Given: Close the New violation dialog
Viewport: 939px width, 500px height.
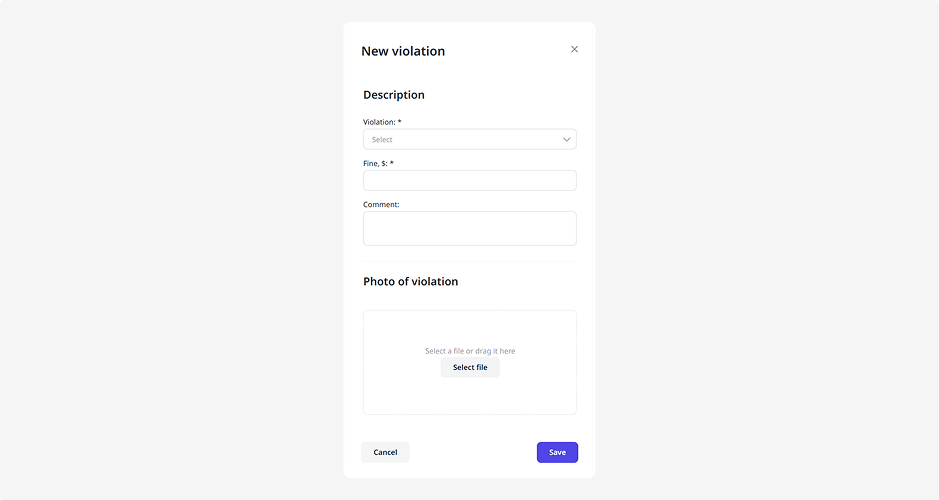Looking at the screenshot, I should pos(574,49).
